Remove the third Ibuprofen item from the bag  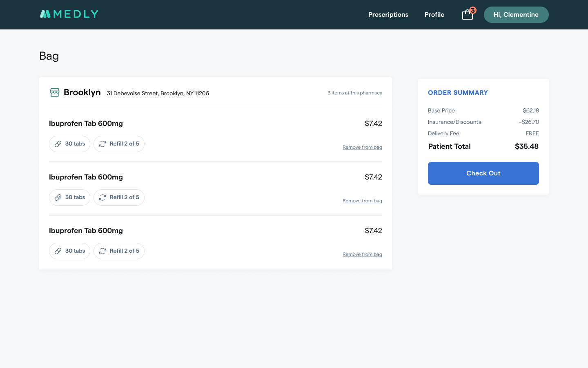tap(362, 254)
